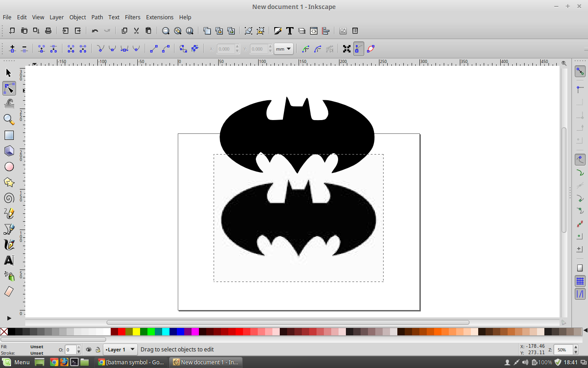Select the cyan color swatch
The height and width of the screenshot is (368, 588).
tap(166, 332)
